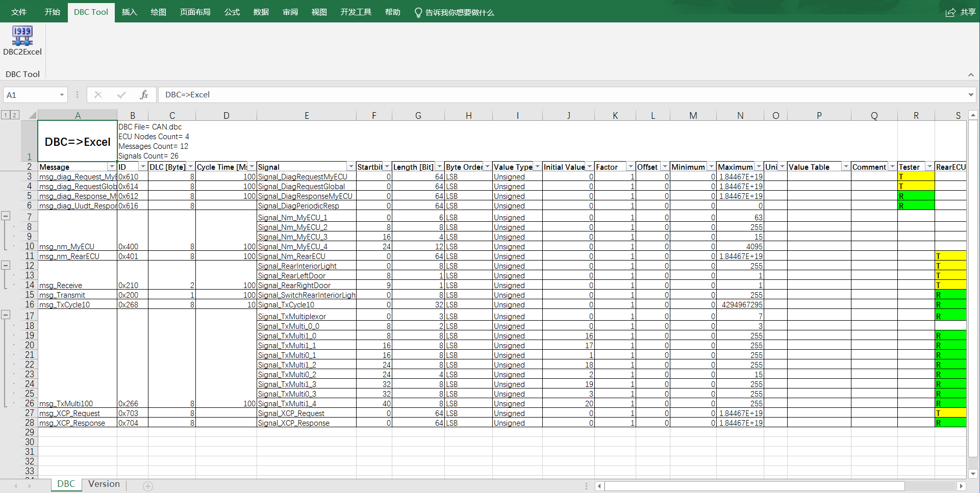
Task: Click cell Signal_XCP_Response
Action: (x=306, y=423)
